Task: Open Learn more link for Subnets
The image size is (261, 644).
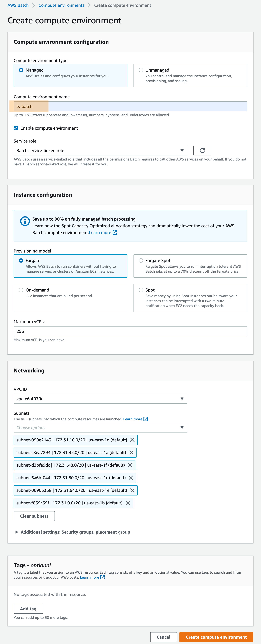Action: click(x=133, y=419)
